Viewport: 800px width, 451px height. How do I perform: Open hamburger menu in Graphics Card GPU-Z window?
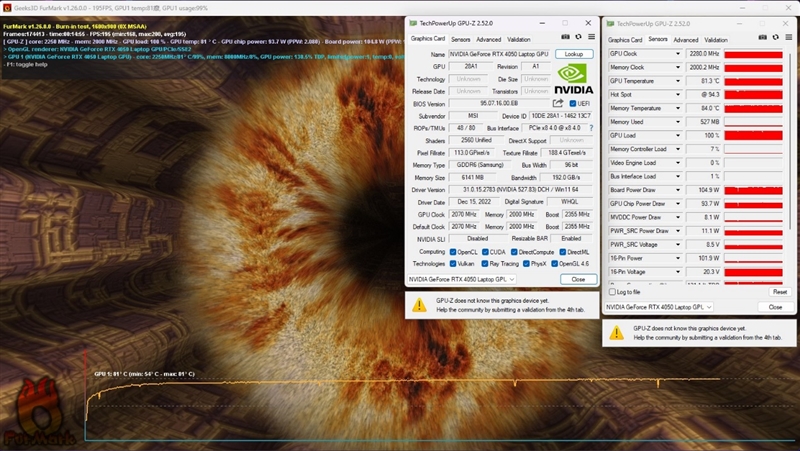point(591,37)
